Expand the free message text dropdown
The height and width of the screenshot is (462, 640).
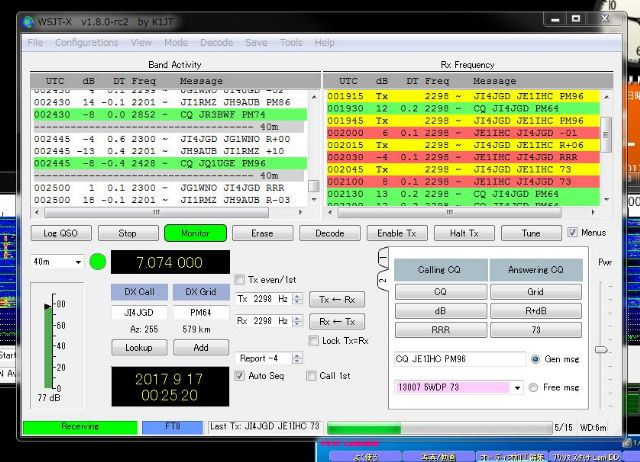[x=517, y=387]
